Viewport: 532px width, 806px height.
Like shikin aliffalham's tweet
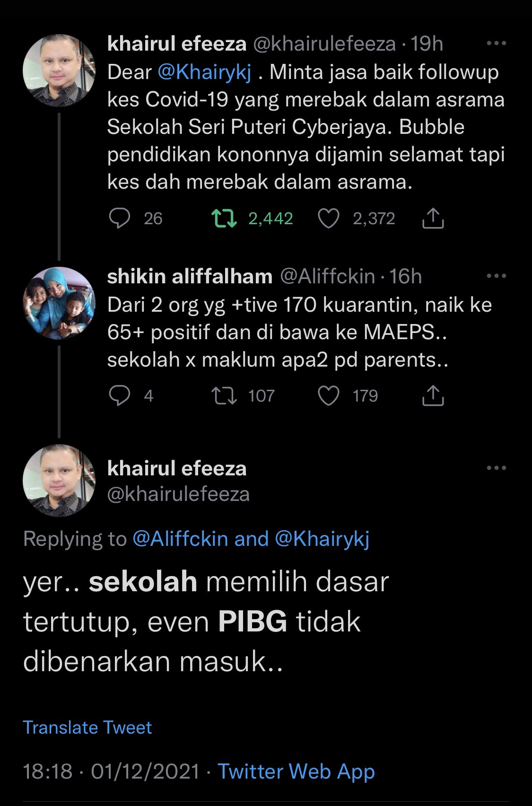328,396
